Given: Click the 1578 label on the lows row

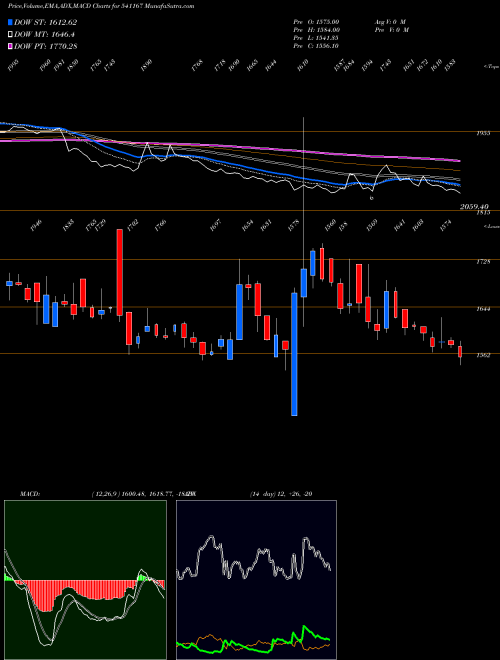Looking at the screenshot, I should [295, 226].
